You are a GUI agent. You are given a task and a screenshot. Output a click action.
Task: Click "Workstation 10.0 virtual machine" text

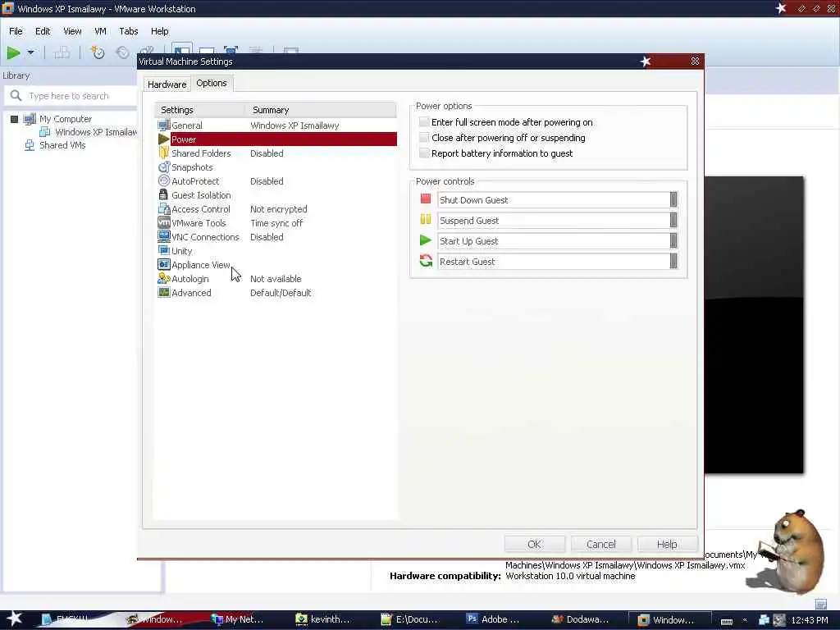pos(571,576)
